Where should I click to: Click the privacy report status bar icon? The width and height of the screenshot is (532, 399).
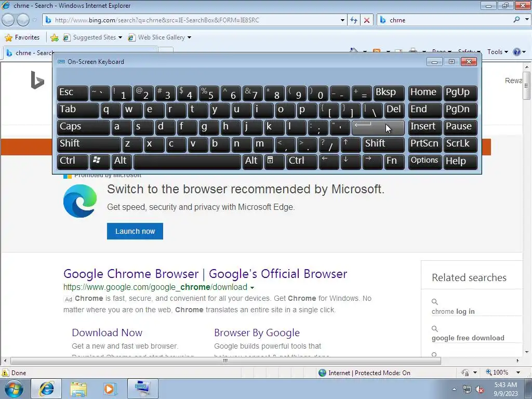(x=465, y=373)
